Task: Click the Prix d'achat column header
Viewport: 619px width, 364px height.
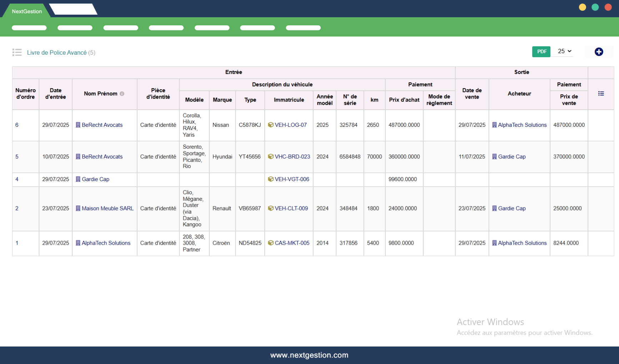Action: point(404,100)
